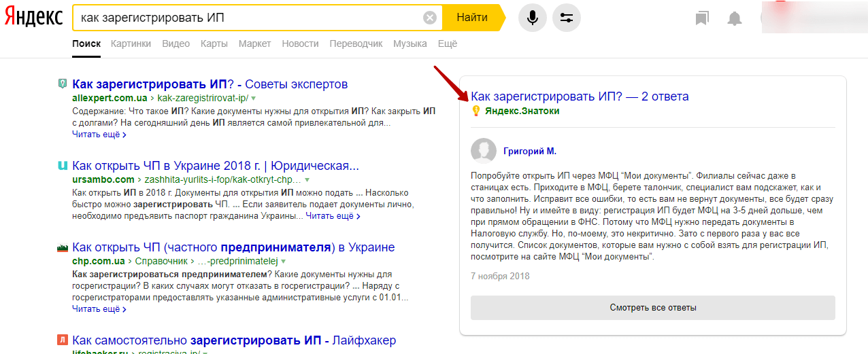868x354 pixels.
Task: Open dropdown arrow beside ursambo.com URL
Action: pyautogui.click(x=307, y=180)
